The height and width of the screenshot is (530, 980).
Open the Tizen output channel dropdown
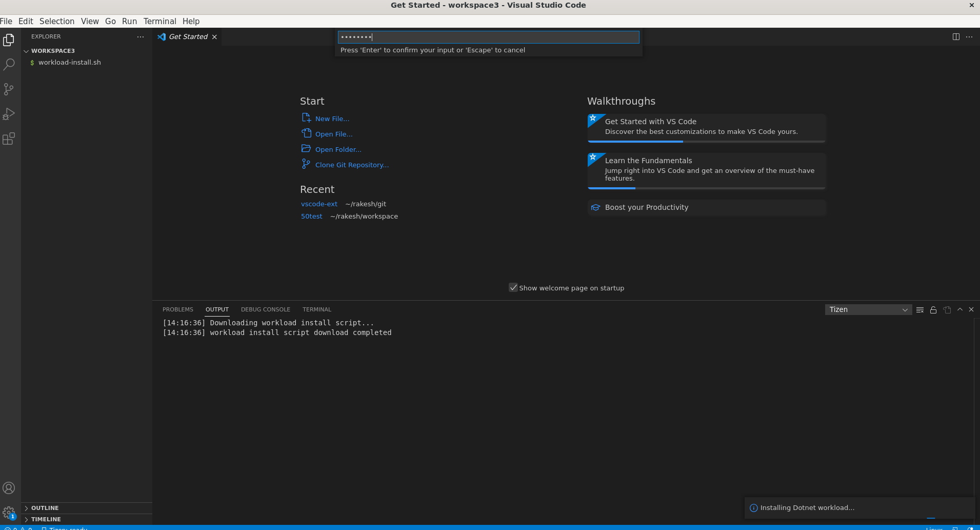(868, 309)
